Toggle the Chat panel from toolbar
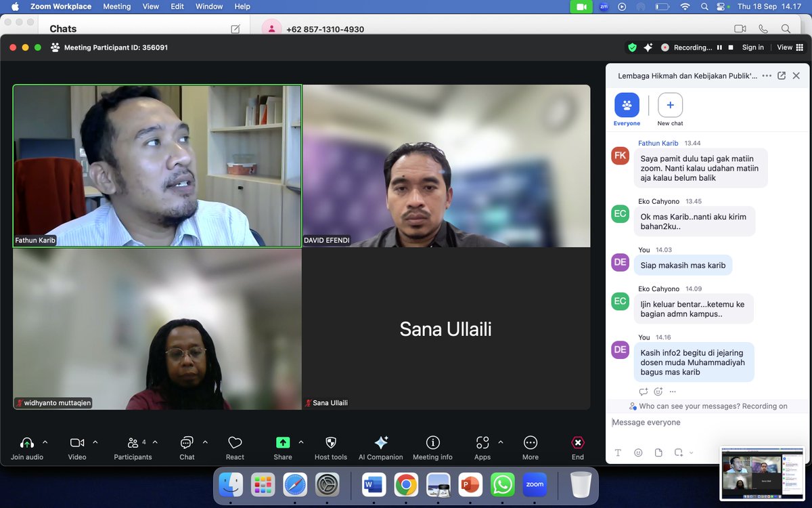 (187, 442)
